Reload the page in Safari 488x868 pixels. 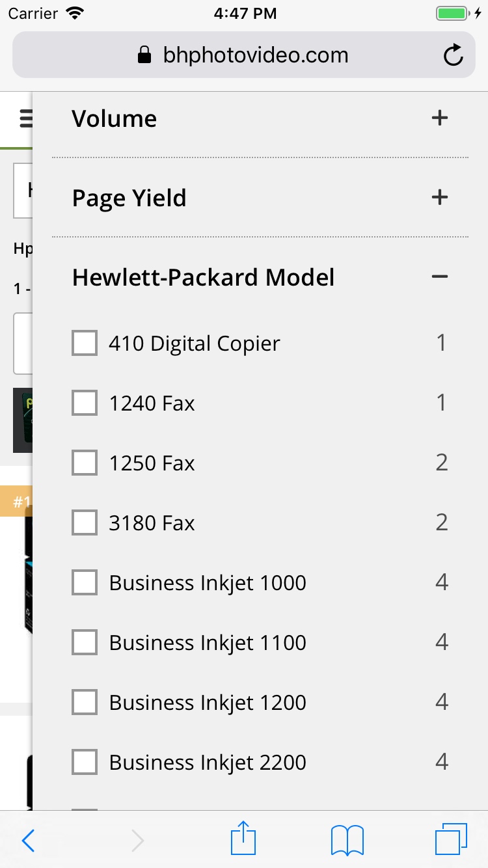pos(453,55)
